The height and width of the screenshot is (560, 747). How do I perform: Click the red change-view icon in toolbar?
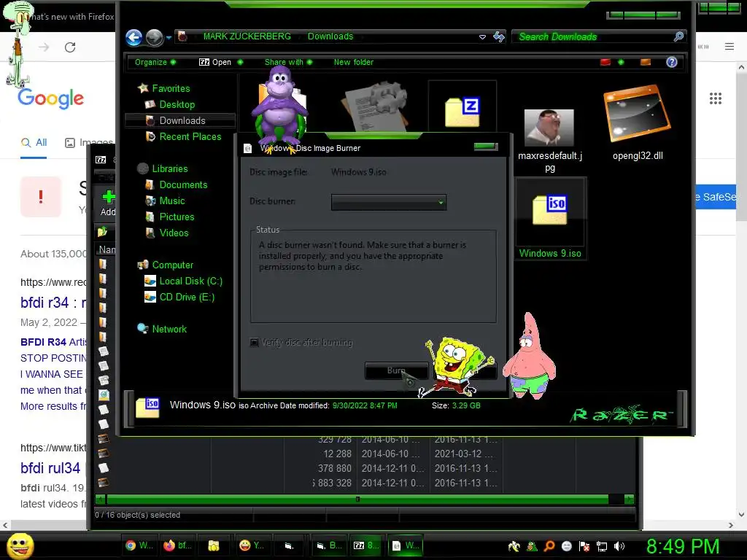coord(605,62)
